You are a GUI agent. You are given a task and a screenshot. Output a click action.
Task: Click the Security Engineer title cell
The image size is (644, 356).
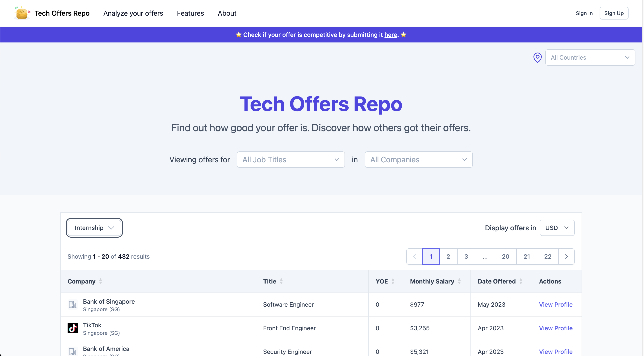tap(287, 351)
